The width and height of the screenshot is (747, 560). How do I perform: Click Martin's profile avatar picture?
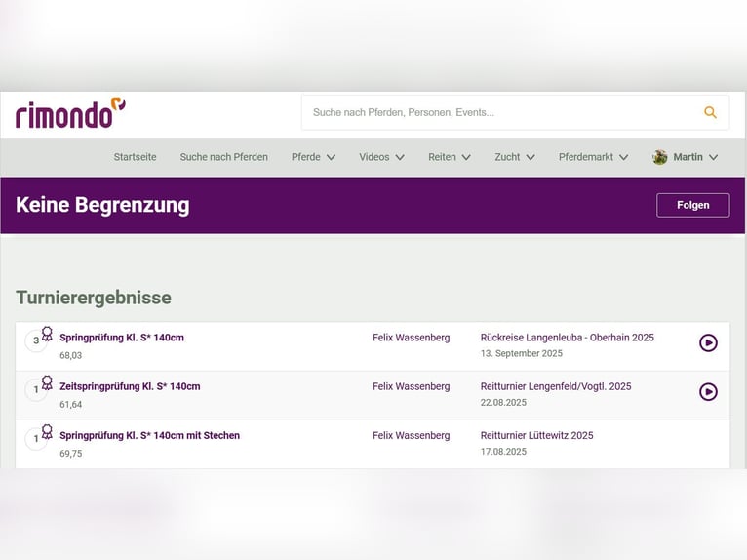click(x=660, y=157)
